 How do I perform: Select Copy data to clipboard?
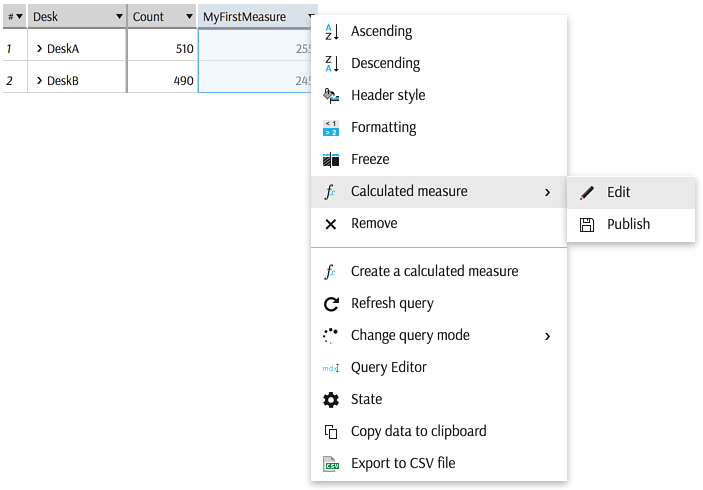pyautogui.click(x=439, y=431)
